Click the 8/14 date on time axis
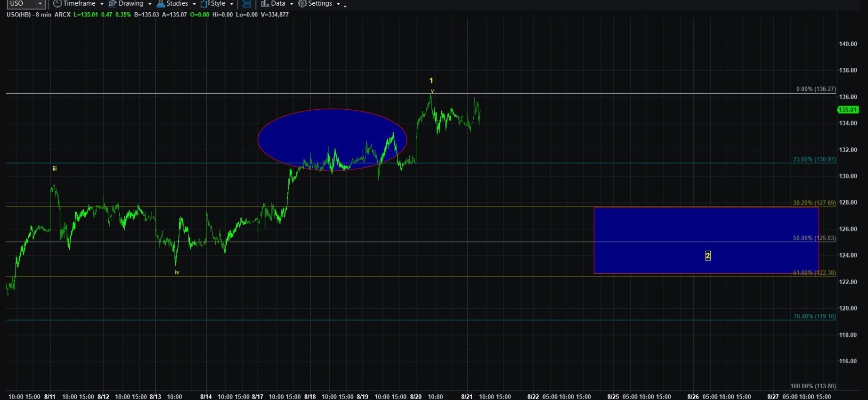Viewport: 868px width, 400px height. (206, 397)
